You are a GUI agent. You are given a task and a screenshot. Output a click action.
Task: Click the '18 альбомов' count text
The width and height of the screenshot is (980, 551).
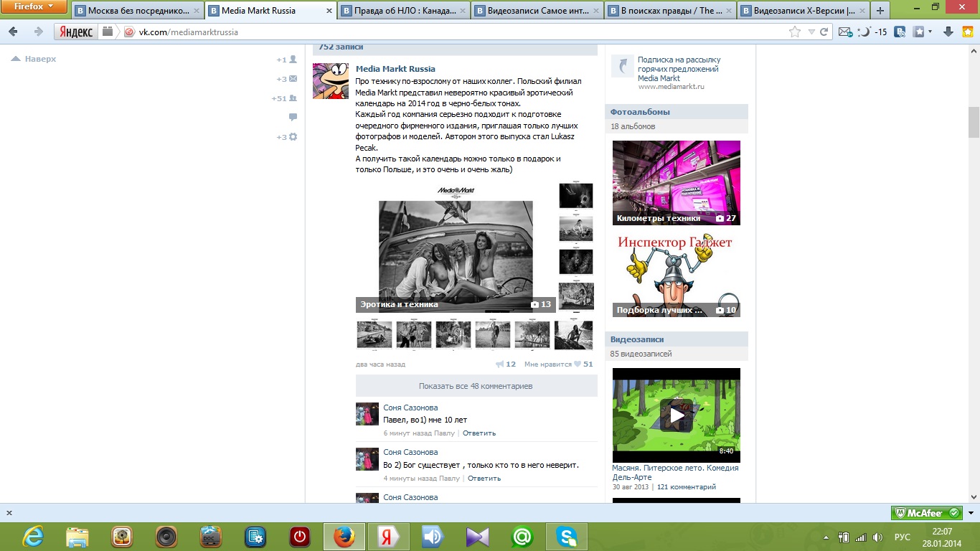633,126
